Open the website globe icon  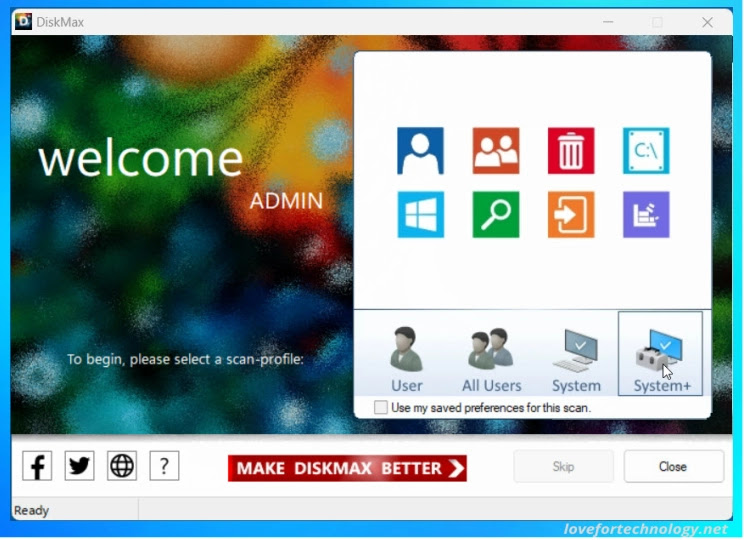coord(122,466)
